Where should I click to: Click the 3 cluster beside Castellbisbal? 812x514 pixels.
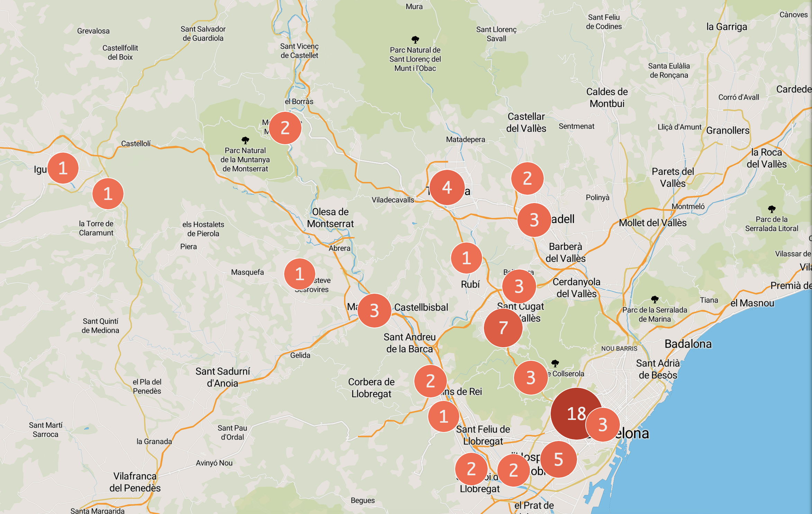pos(374,311)
